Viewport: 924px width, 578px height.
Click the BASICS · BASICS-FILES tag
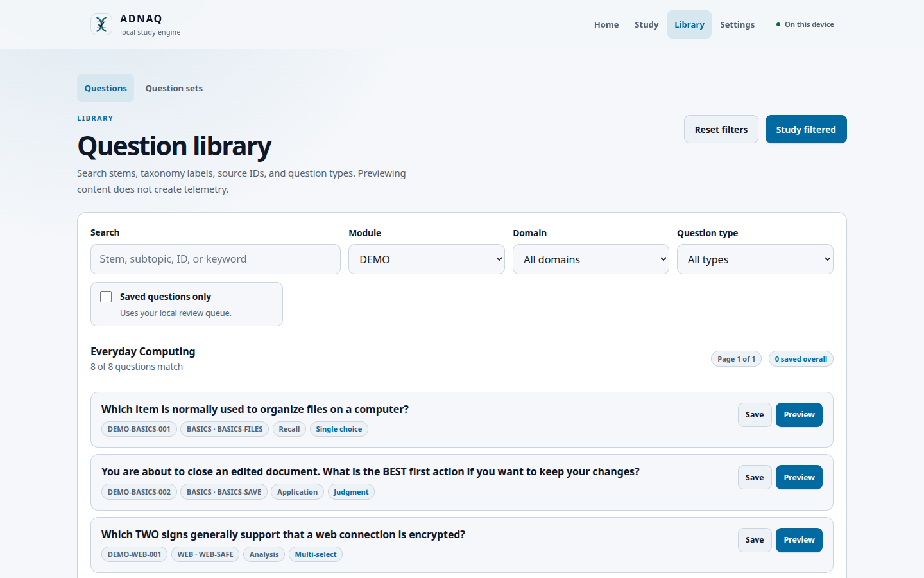point(225,429)
